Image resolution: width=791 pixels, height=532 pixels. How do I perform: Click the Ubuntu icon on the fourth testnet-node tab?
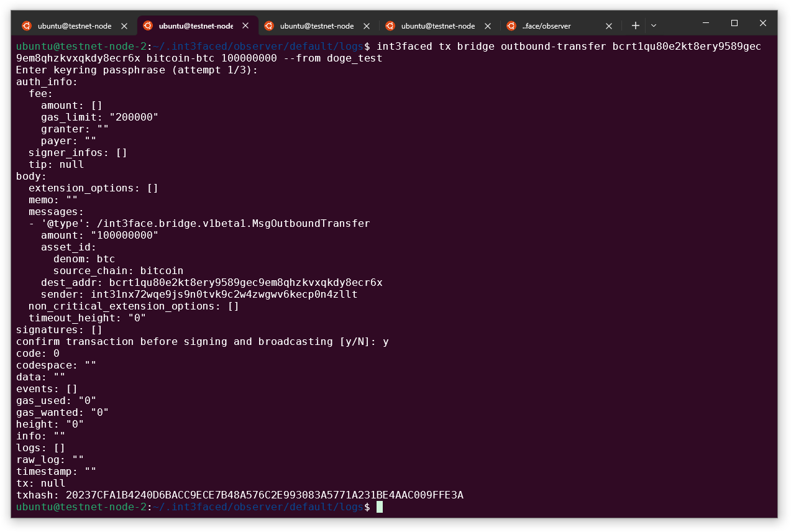(390, 25)
